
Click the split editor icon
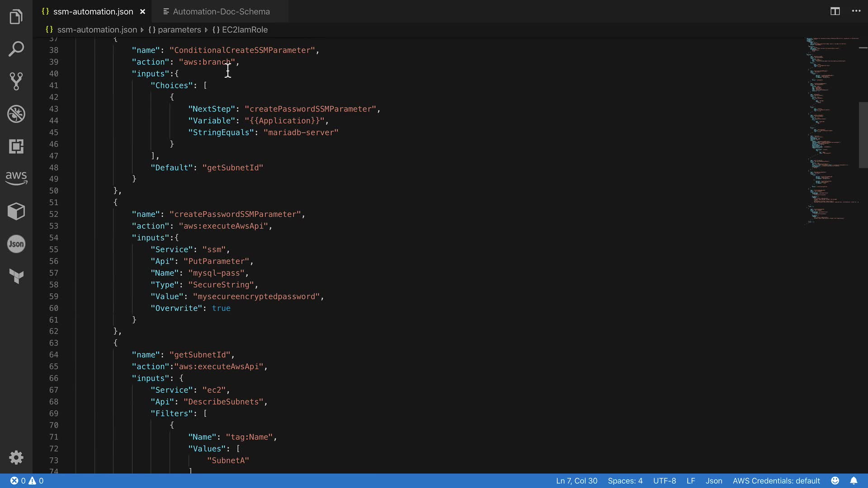pyautogui.click(x=835, y=11)
